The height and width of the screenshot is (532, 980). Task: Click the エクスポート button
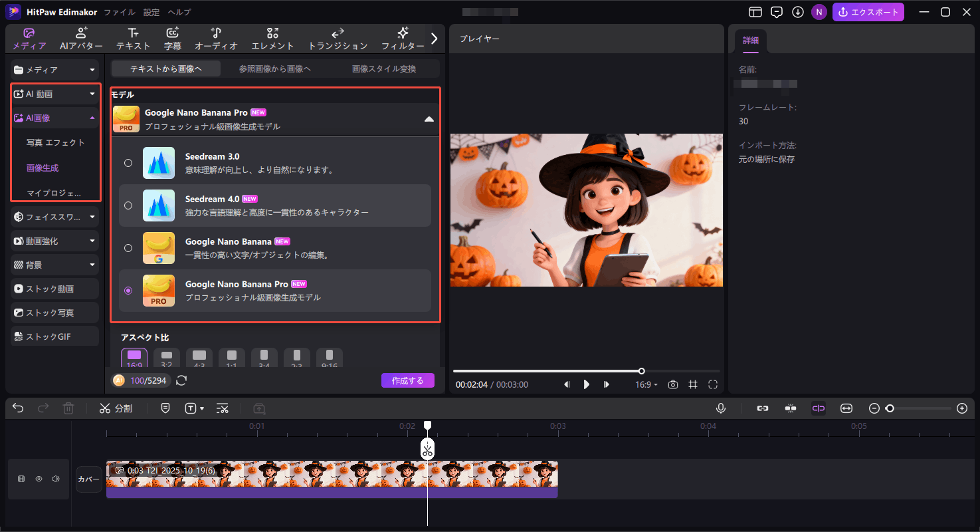click(868, 12)
